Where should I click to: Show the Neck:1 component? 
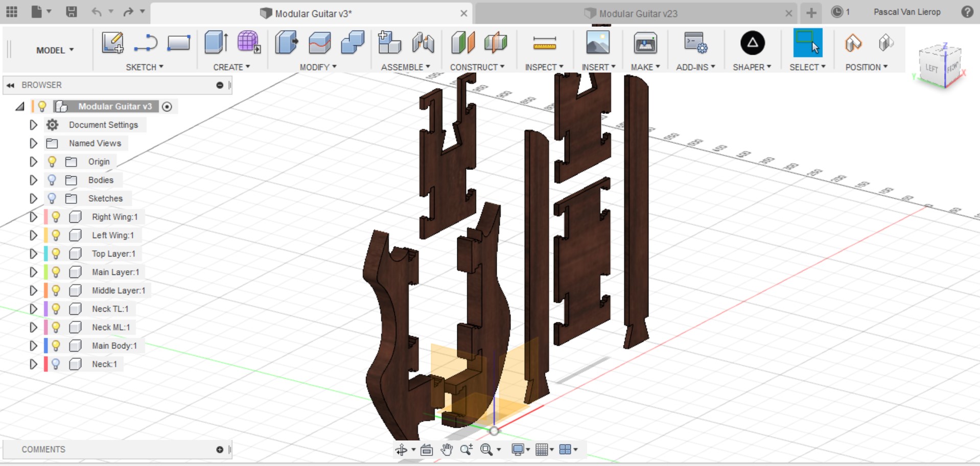pyautogui.click(x=56, y=364)
